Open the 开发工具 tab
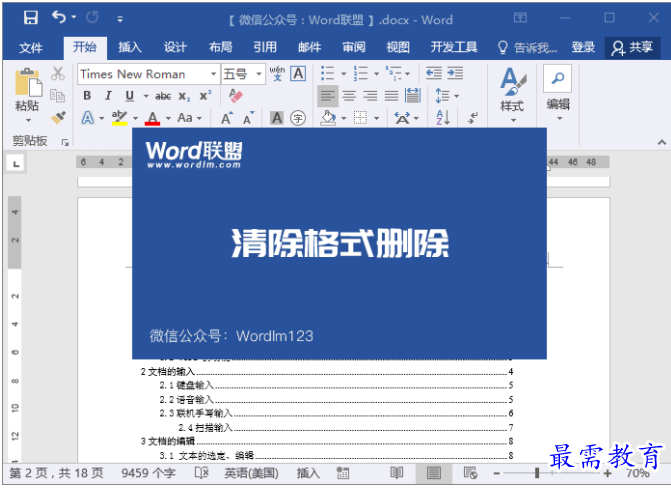671x488 pixels. pos(454,47)
